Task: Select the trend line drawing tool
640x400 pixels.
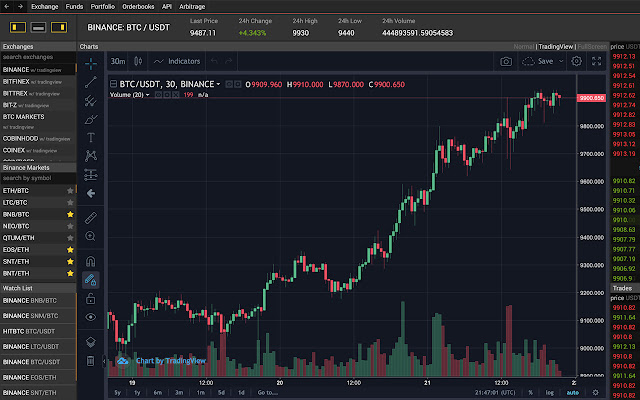Action: [x=91, y=82]
